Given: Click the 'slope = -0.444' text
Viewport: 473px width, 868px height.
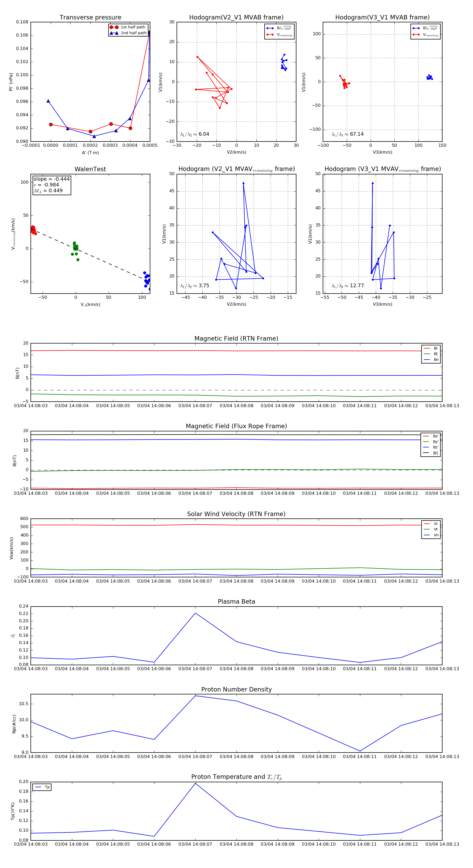Looking at the screenshot, I should pos(52,179).
